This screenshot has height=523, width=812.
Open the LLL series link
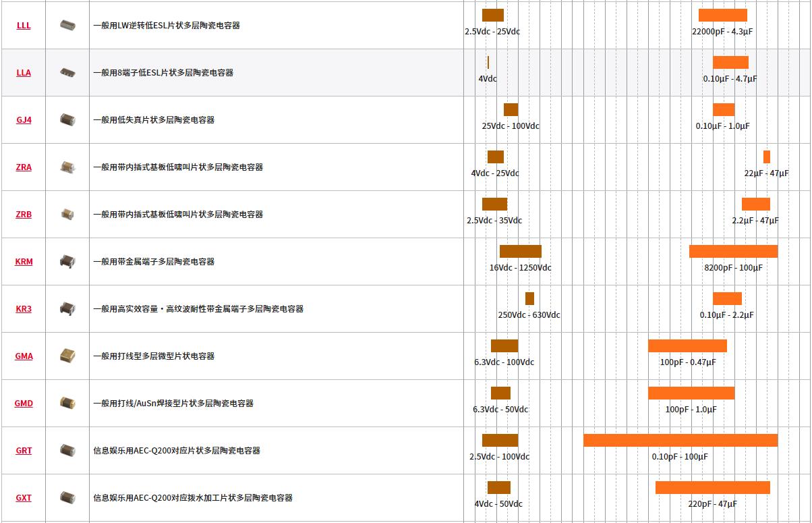click(24, 26)
